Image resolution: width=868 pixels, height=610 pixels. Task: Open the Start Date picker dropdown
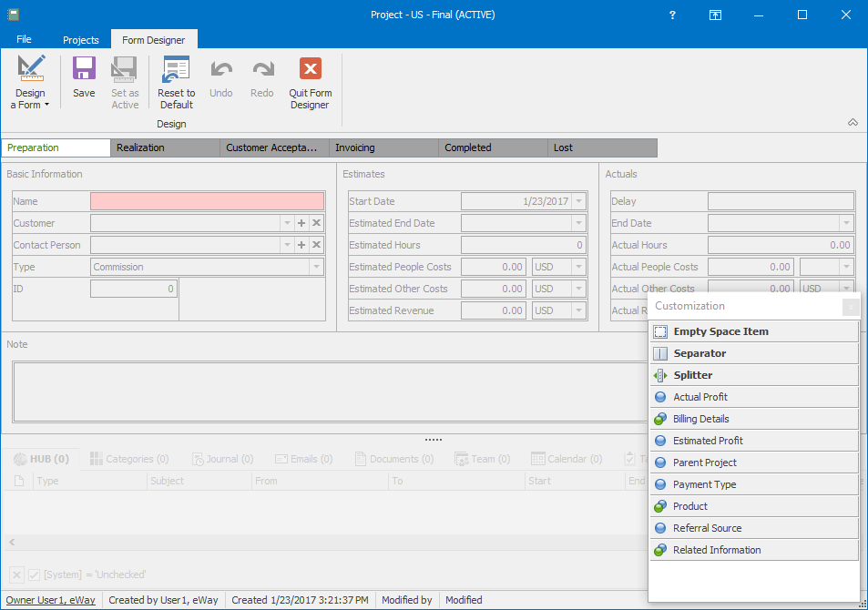click(x=578, y=201)
